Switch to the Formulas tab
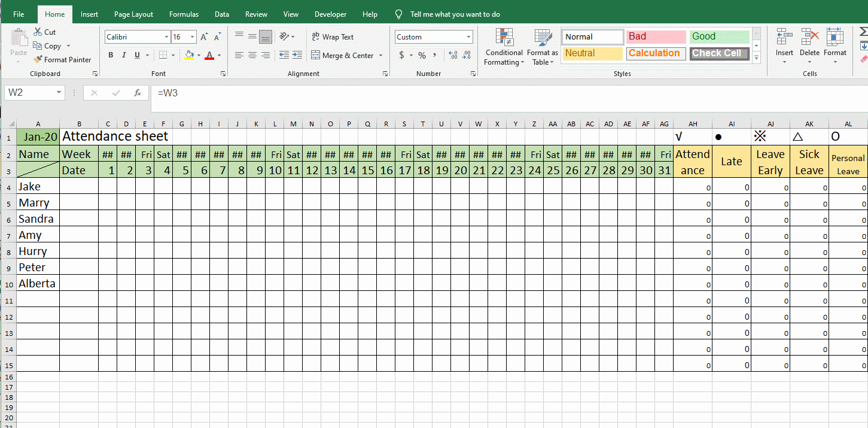This screenshot has width=868, height=428. click(x=184, y=14)
